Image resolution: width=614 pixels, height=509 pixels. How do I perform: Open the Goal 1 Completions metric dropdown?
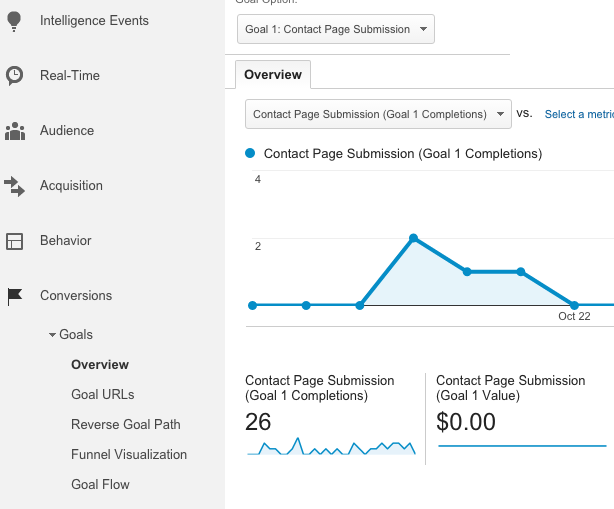[x=378, y=114]
